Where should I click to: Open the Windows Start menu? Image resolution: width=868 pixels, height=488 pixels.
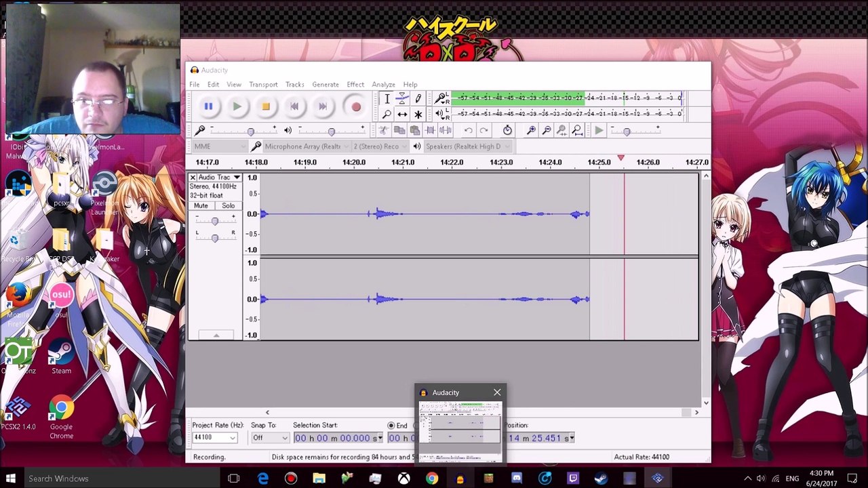click(x=11, y=479)
